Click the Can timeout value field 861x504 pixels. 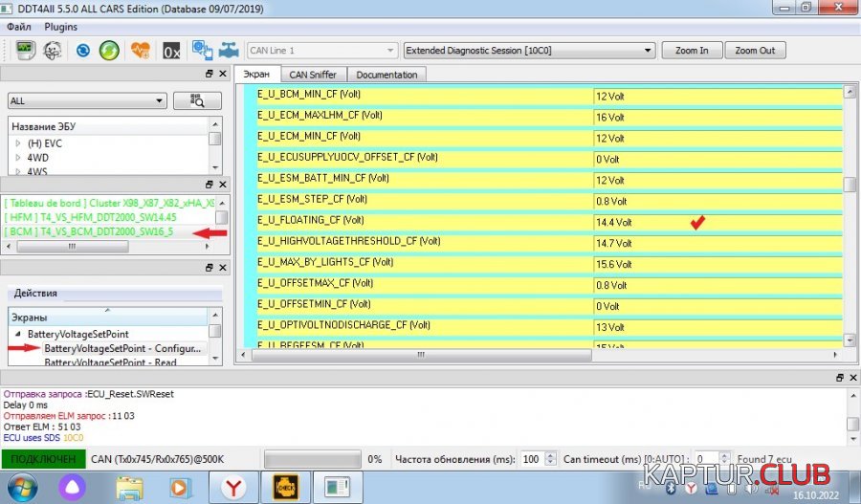pyautogui.click(x=706, y=459)
